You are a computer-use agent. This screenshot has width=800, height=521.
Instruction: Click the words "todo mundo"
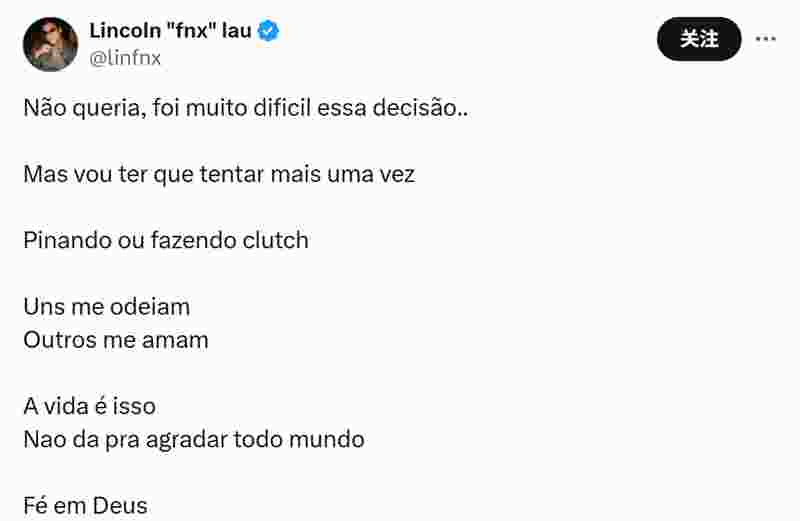299,439
